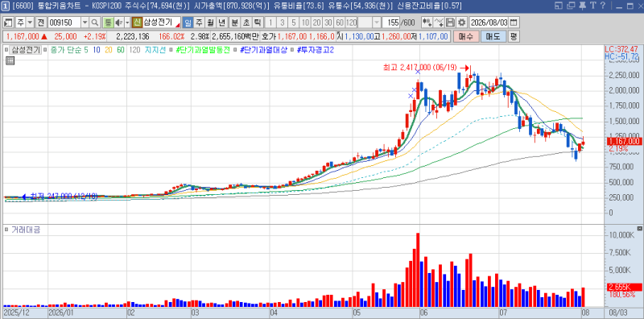Click the speaker sound icon
The width and height of the screenshot is (644, 319).
pos(118,23)
